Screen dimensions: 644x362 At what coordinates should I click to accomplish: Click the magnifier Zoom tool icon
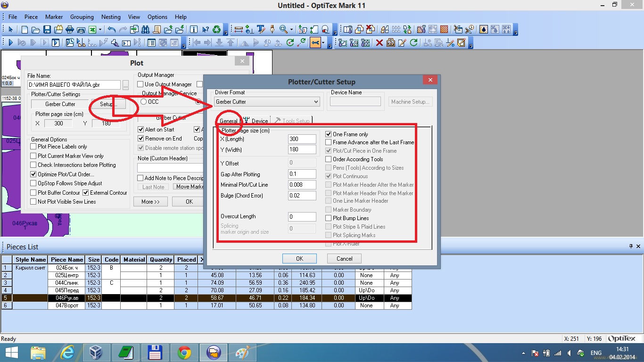pyautogui.click(x=283, y=30)
